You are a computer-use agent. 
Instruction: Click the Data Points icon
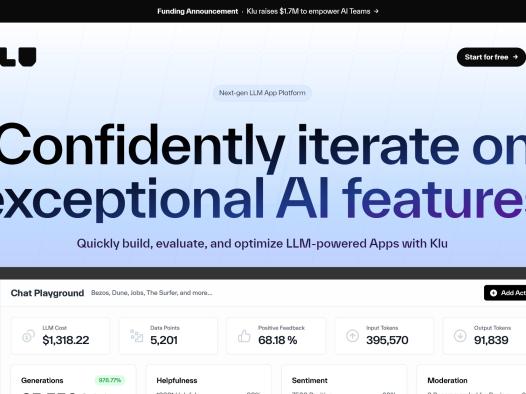point(137,336)
